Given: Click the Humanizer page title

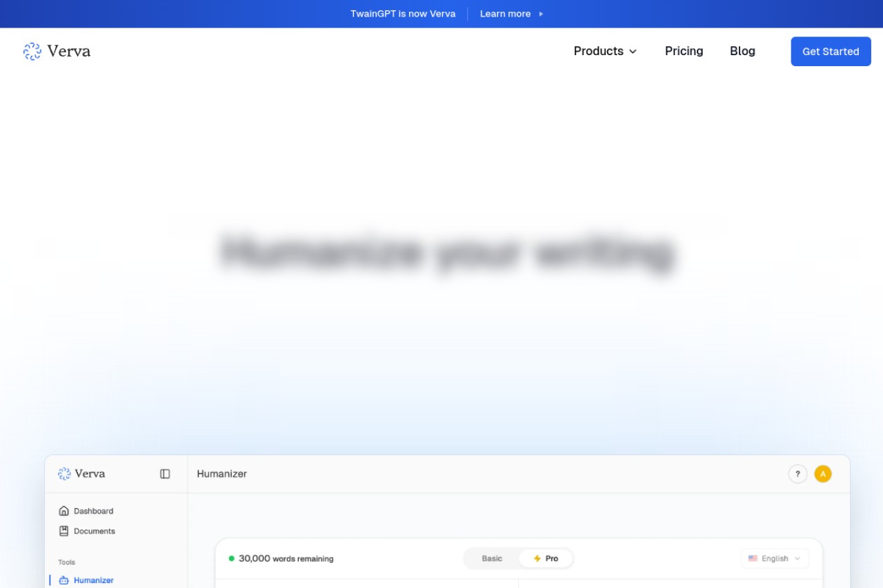Looking at the screenshot, I should (222, 474).
